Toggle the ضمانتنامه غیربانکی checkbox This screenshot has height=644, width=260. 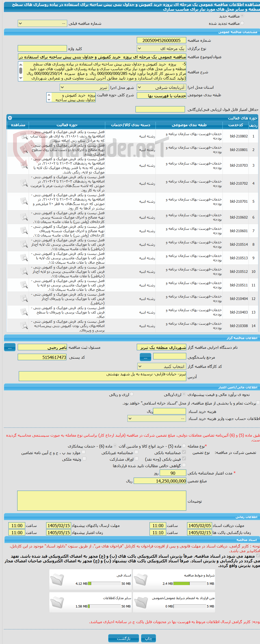click(137, 452)
